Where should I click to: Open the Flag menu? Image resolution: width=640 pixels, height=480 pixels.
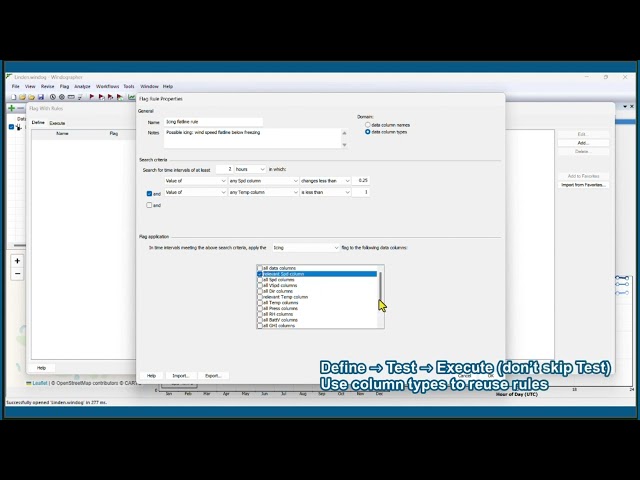pos(64,87)
